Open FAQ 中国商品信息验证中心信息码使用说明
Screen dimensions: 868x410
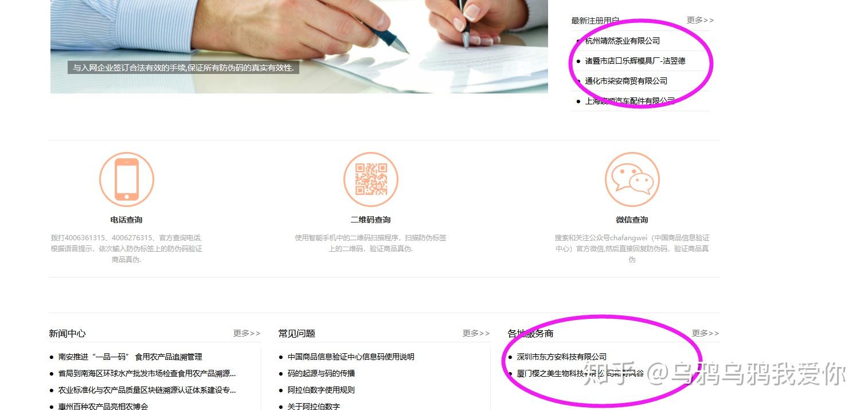pyautogui.click(x=351, y=357)
